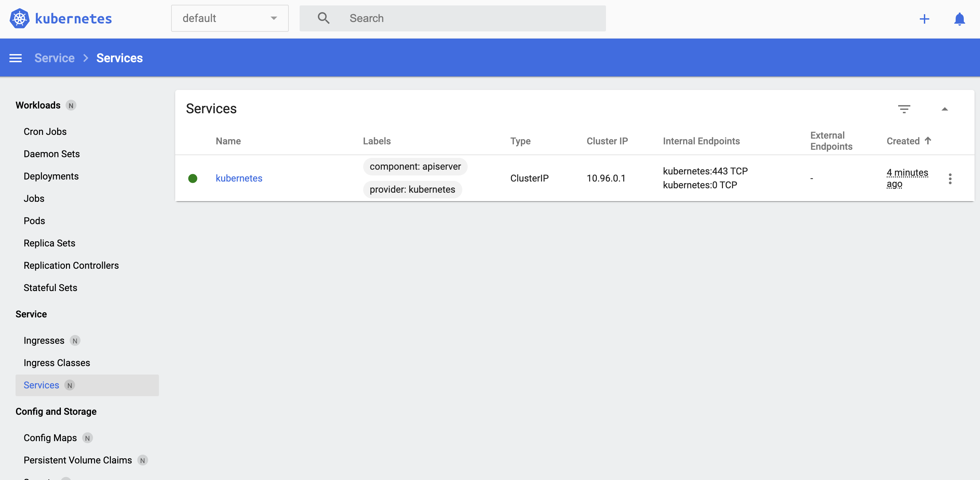Open the notifications bell
980x480 pixels.
click(959, 19)
